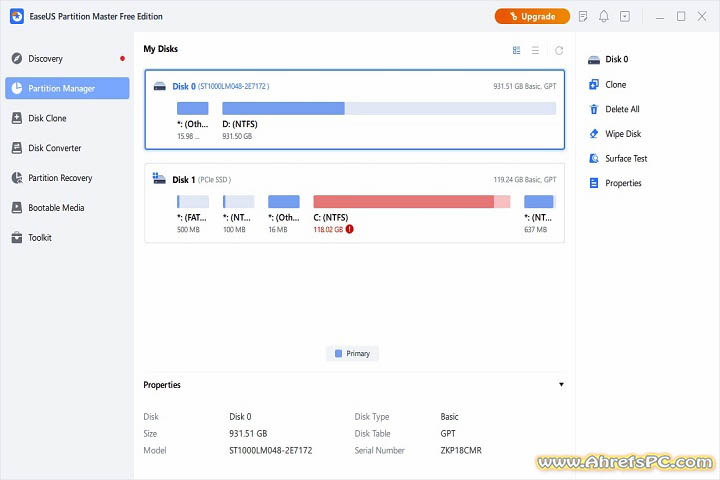Select model value ST1000LM048-2E7172 in Properties
Image resolution: width=720 pixels, height=480 pixels.
[270, 451]
